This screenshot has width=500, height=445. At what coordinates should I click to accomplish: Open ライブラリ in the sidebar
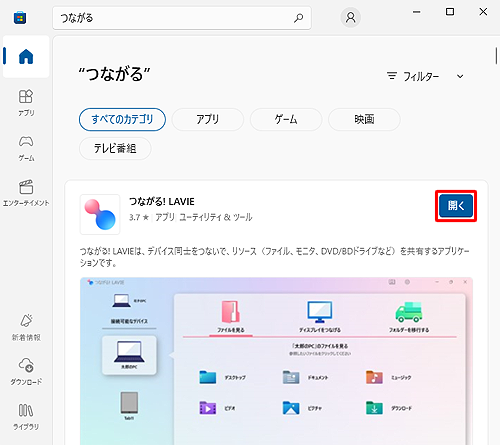tap(26, 417)
